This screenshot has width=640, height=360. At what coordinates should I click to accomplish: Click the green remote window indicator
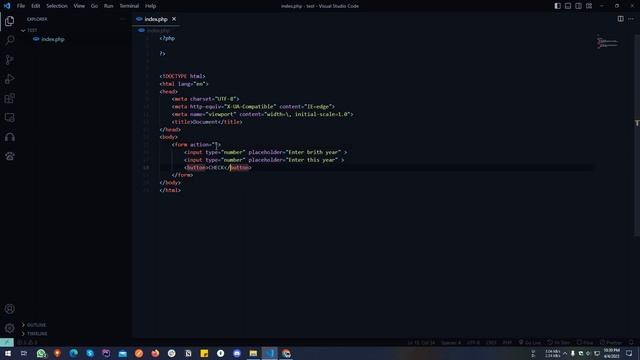pos(7,342)
